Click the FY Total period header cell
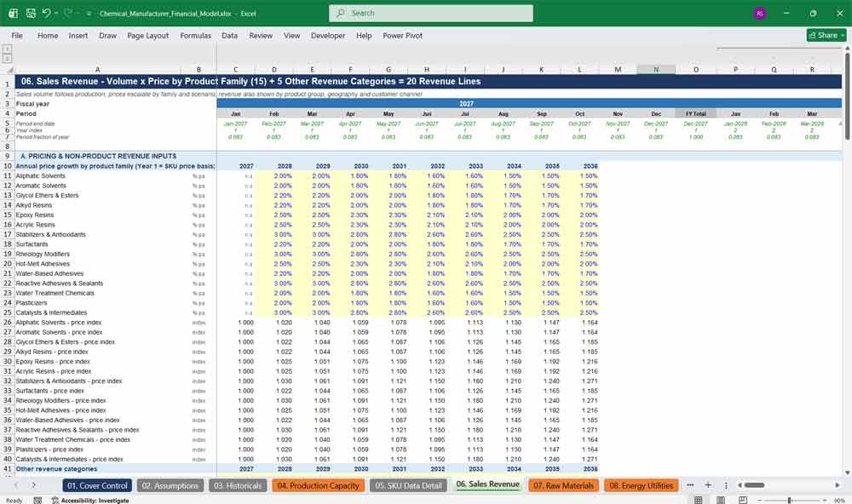Viewport: 852px width, 504px height. pyautogui.click(x=695, y=113)
